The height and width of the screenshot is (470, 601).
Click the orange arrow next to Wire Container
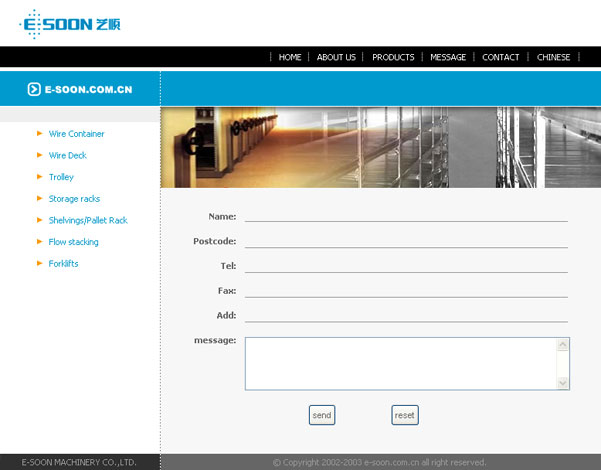pos(39,133)
